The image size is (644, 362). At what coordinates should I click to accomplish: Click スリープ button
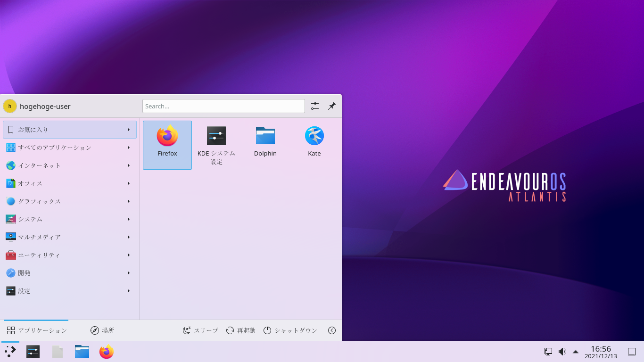(x=200, y=330)
